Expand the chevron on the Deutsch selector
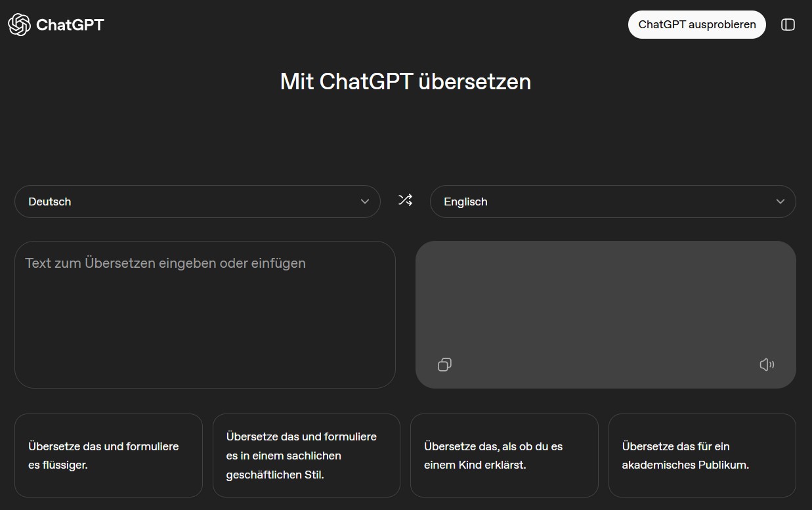Screen dimensions: 812x510 tap(364, 202)
